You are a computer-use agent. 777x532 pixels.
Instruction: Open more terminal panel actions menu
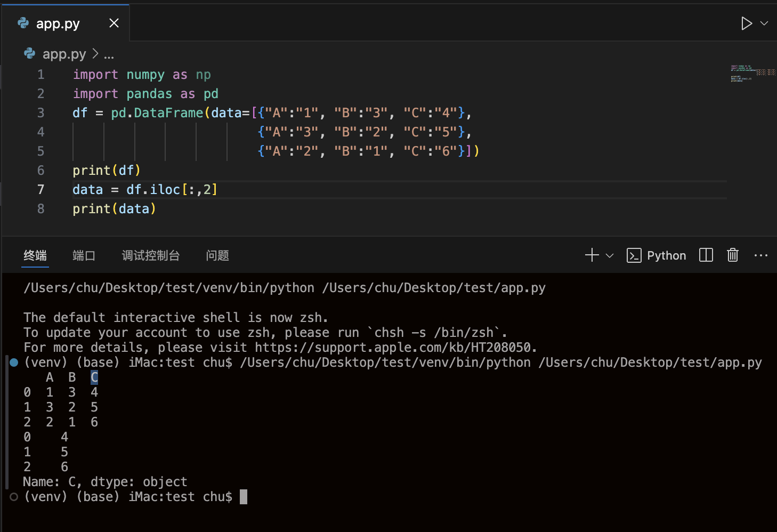(760, 256)
